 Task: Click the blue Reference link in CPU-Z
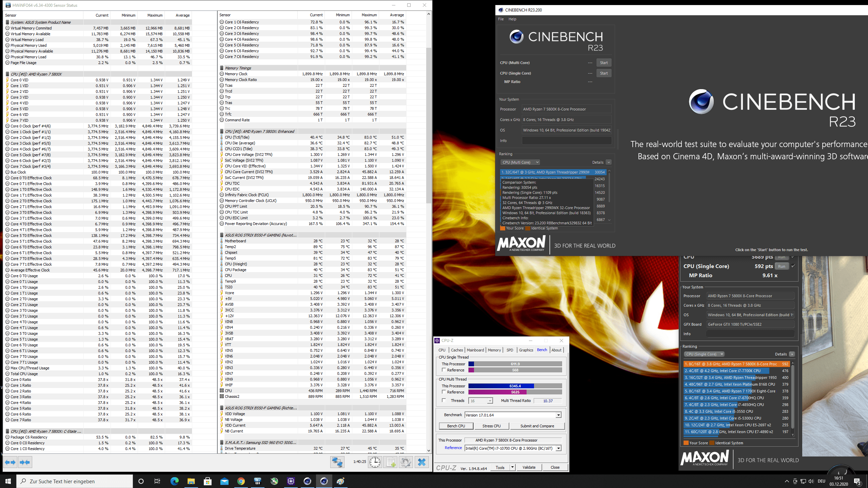[453, 448]
